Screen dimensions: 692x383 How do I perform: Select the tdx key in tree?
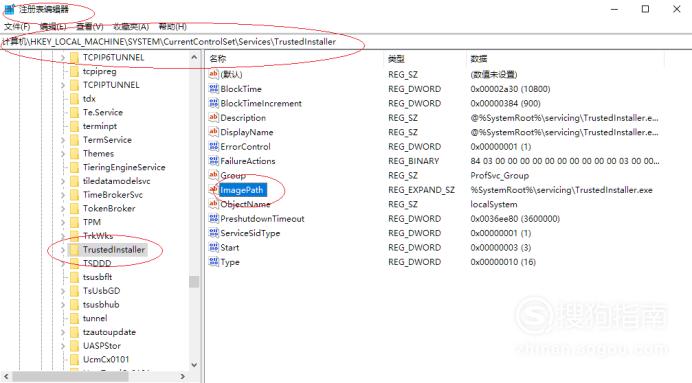pyautogui.click(x=89, y=98)
